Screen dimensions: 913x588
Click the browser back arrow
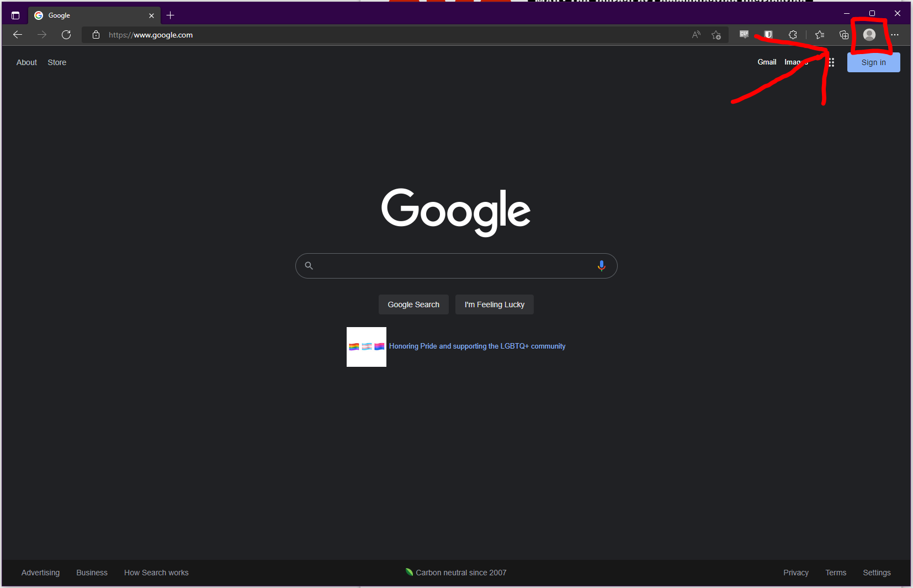click(x=18, y=35)
